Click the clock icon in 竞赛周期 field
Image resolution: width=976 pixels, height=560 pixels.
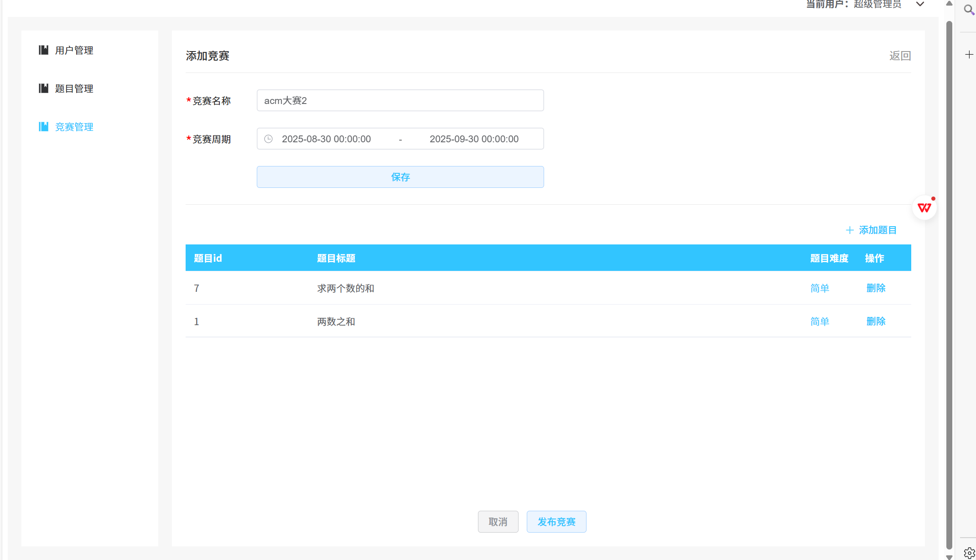269,139
